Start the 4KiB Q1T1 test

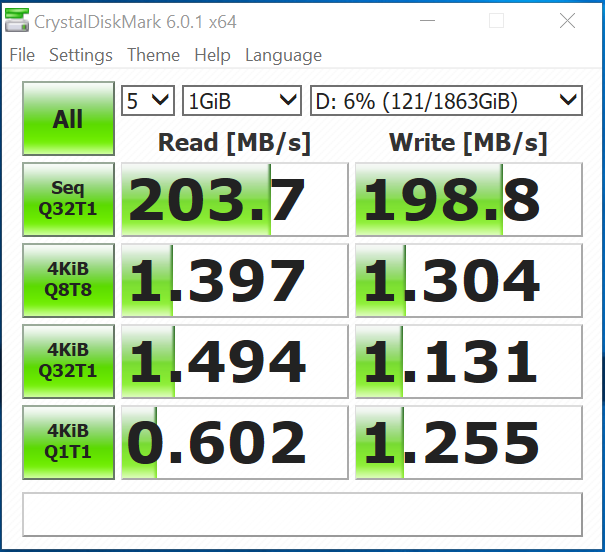coord(69,442)
